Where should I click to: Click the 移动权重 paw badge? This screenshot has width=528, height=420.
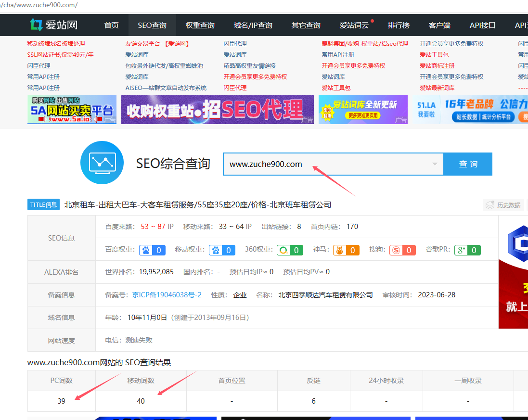(222, 250)
